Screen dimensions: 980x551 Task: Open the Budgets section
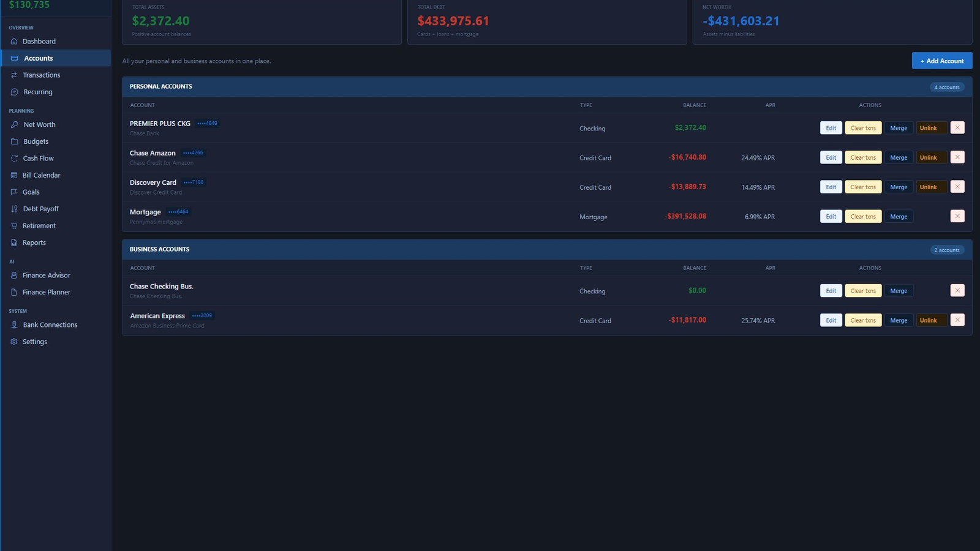coord(55,141)
